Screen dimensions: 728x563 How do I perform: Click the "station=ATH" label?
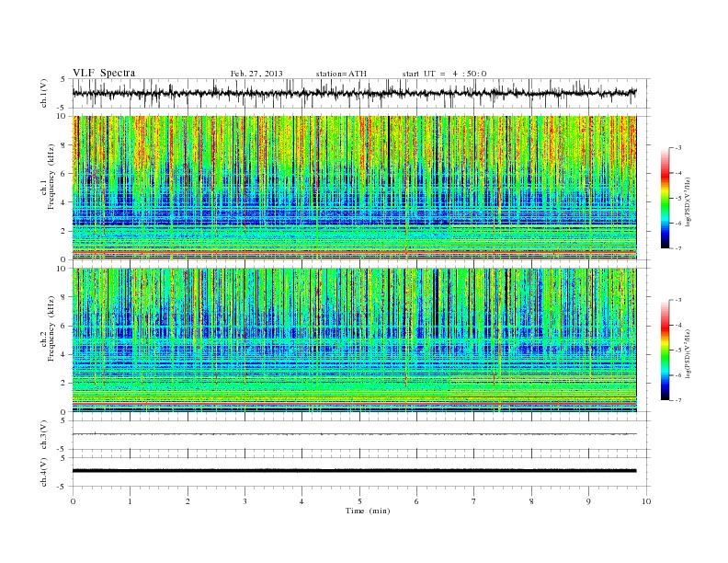point(341,74)
